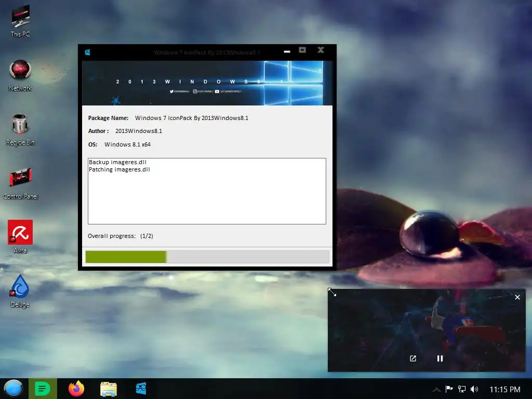532x399 pixels.
Task: Click the Author value 2013Windows8.1
Action: [138, 131]
